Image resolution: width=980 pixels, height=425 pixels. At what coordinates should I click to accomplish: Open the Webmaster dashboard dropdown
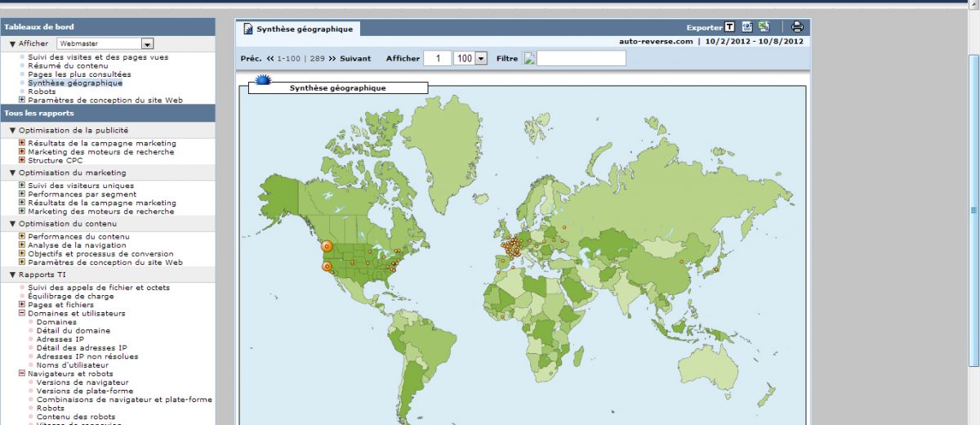coord(147,43)
